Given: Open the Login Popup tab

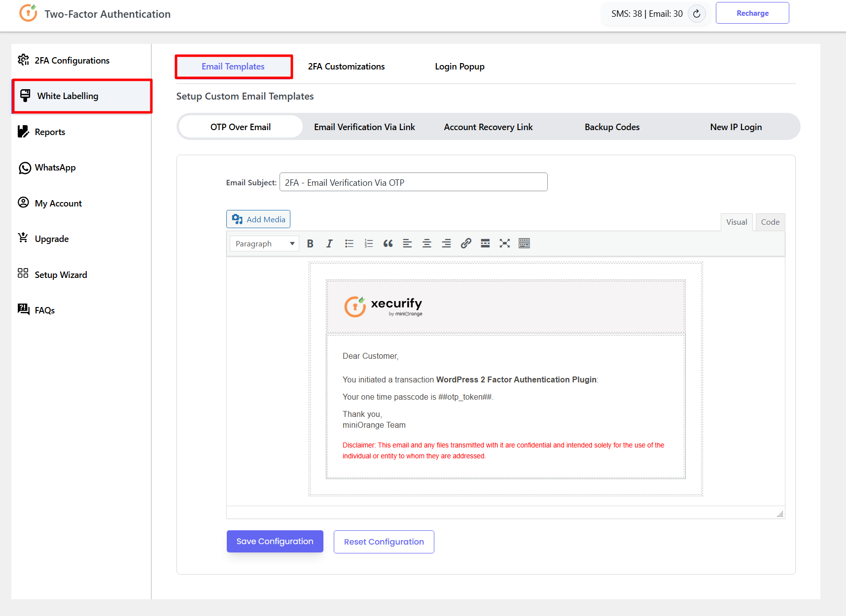Looking at the screenshot, I should (459, 67).
